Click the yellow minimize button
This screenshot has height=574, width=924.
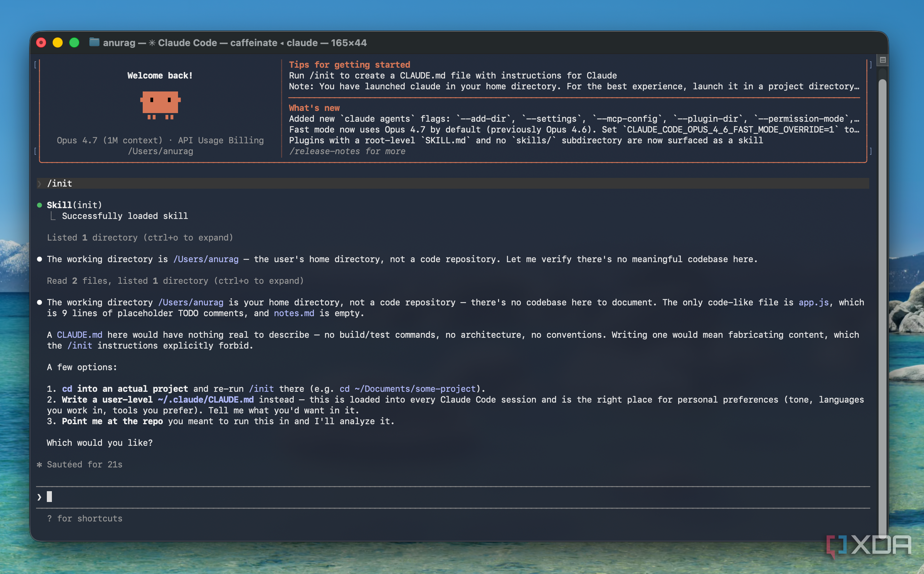(x=58, y=42)
